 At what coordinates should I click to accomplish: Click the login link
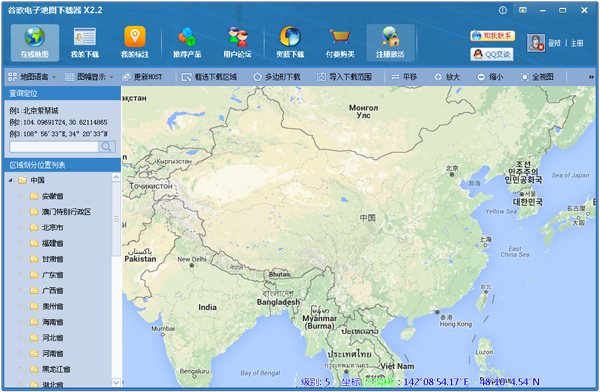pyautogui.click(x=554, y=43)
